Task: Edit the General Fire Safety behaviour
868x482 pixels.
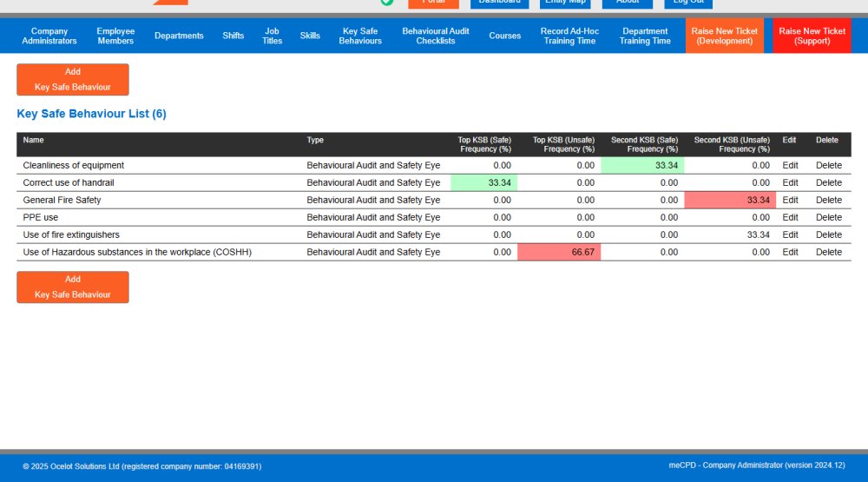Action: click(x=790, y=200)
